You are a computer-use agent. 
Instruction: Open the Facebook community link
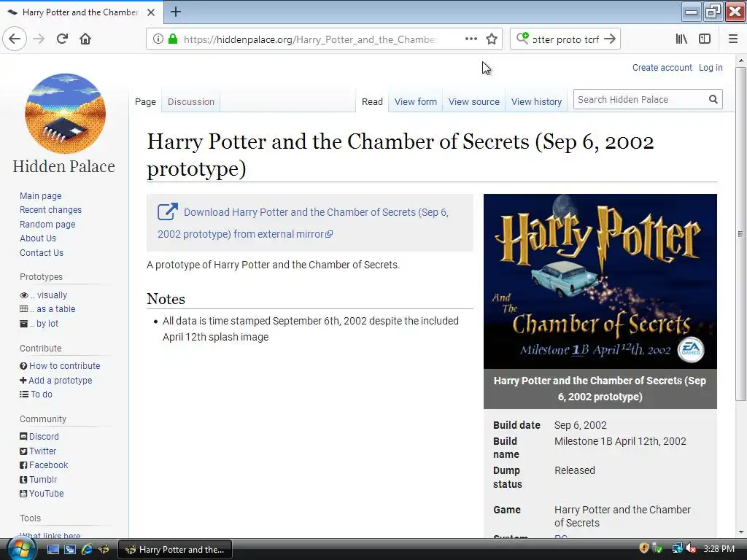pos(49,465)
